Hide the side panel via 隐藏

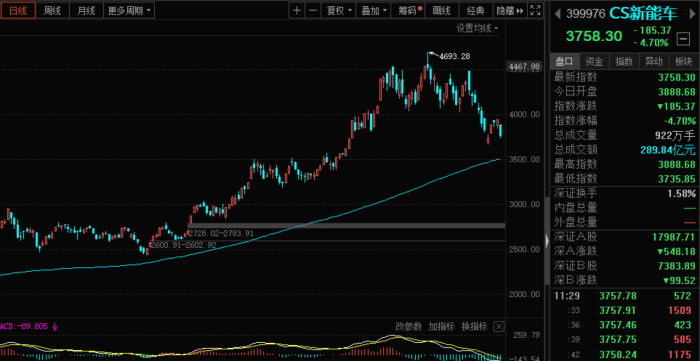click(x=510, y=11)
